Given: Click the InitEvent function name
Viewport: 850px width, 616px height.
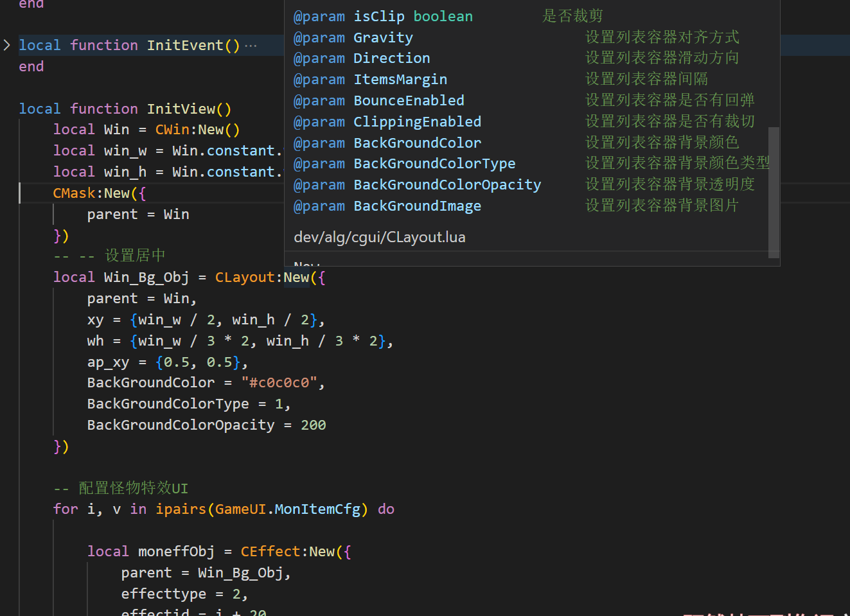Looking at the screenshot, I should tap(185, 46).
